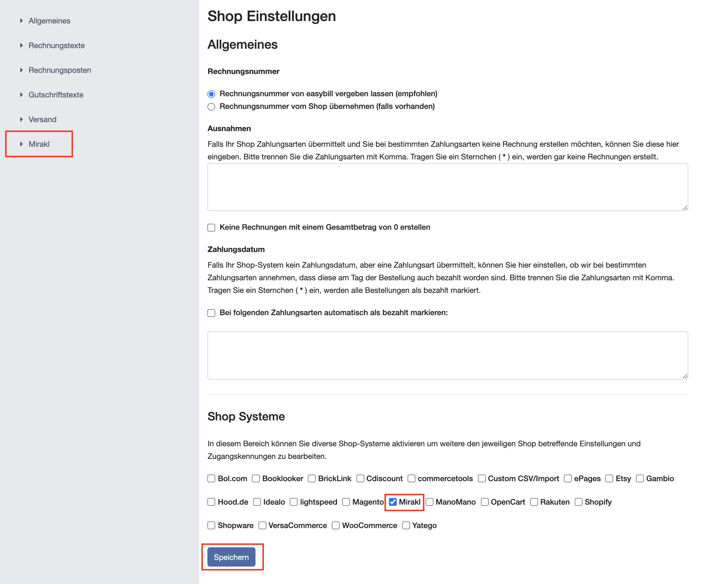Open Rechnungsposten section in sidebar
This screenshot has width=728, height=584.
pos(60,70)
